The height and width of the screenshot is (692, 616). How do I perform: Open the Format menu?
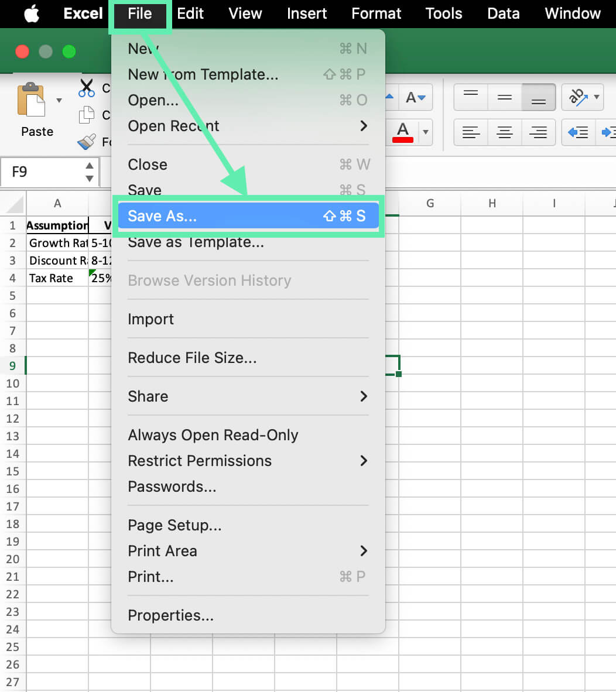click(x=376, y=13)
